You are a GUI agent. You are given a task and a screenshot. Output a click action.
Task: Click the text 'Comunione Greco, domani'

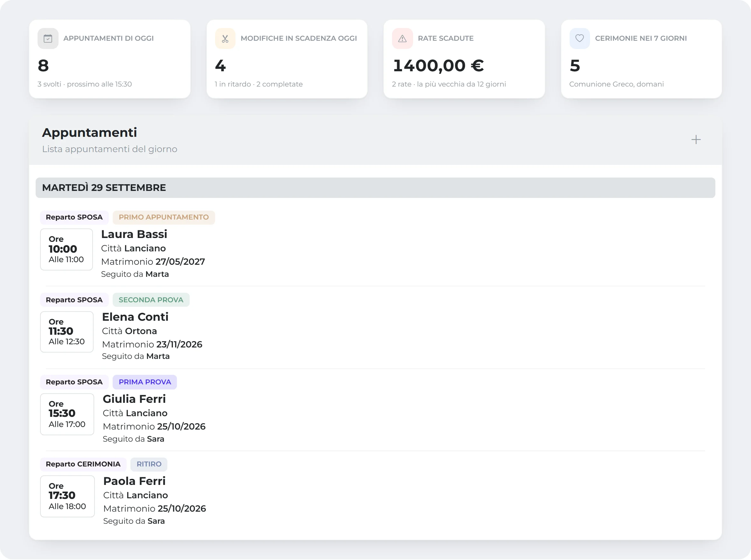(616, 84)
